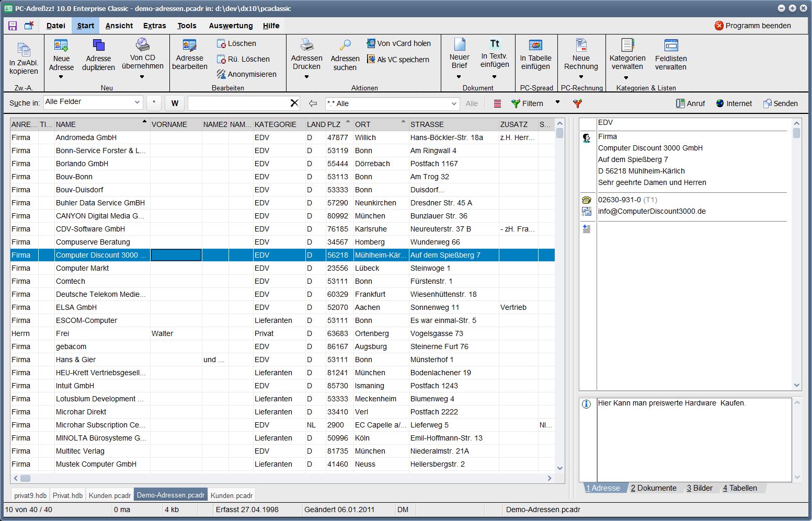This screenshot has width=812, height=521.
Task: Clear search text with the X button
Action: point(294,103)
